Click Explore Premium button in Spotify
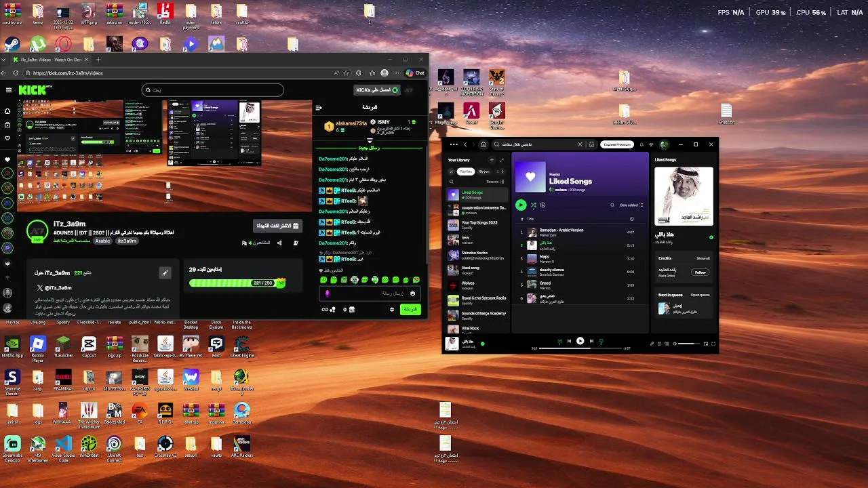 click(617, 144)
